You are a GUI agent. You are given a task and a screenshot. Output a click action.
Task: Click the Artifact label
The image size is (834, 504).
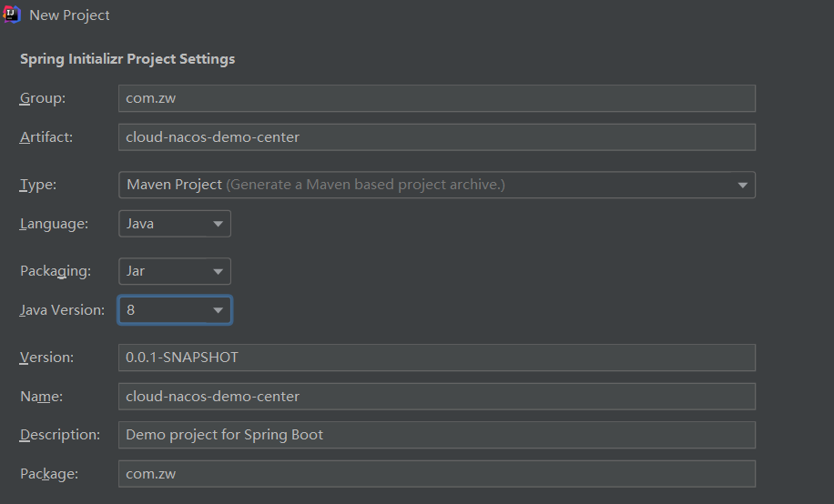(46, 137)
